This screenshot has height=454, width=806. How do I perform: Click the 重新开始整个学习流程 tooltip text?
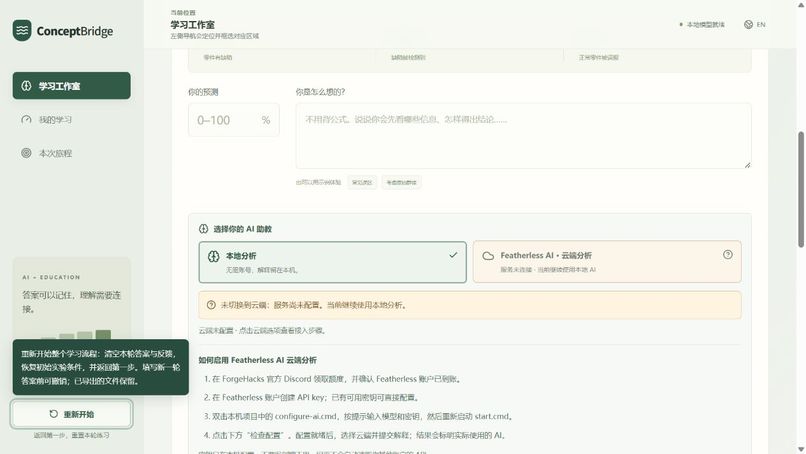pos(101,367)
